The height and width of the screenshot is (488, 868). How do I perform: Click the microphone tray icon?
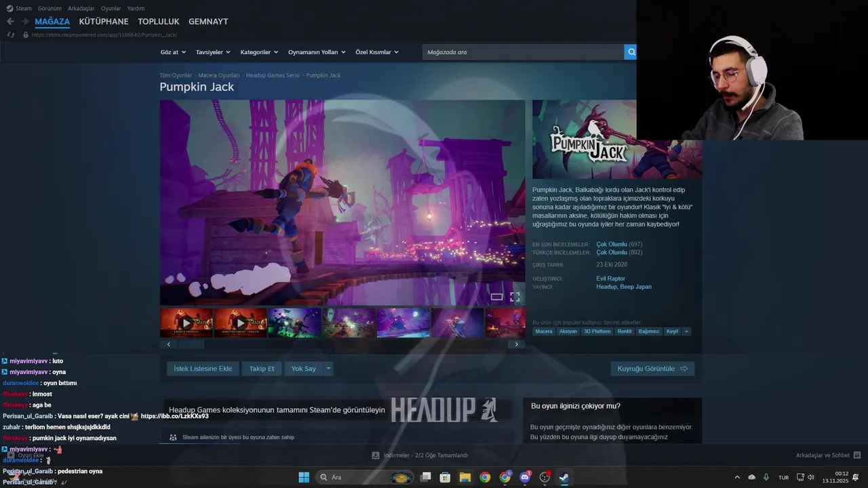(x=766, y=477)
